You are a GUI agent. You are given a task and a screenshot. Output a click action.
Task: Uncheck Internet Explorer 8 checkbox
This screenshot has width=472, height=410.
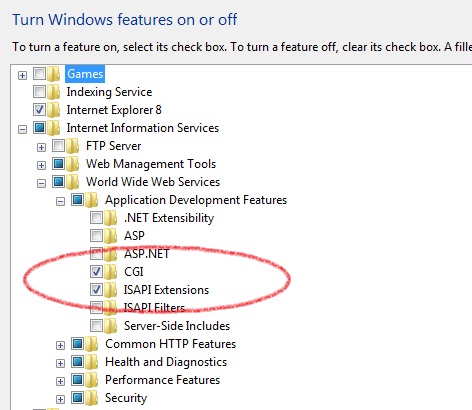(x=39, y=109)
